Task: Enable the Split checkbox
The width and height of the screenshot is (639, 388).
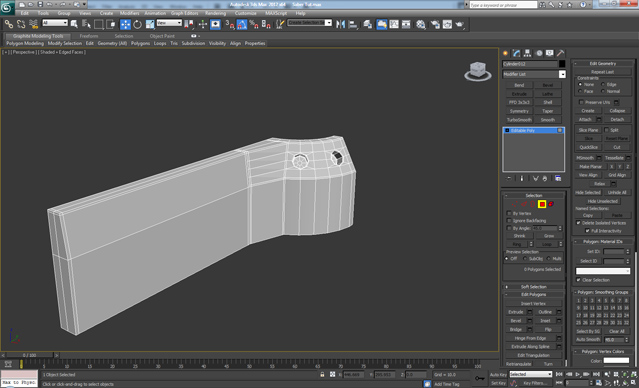Action: (x=606, y=130)
